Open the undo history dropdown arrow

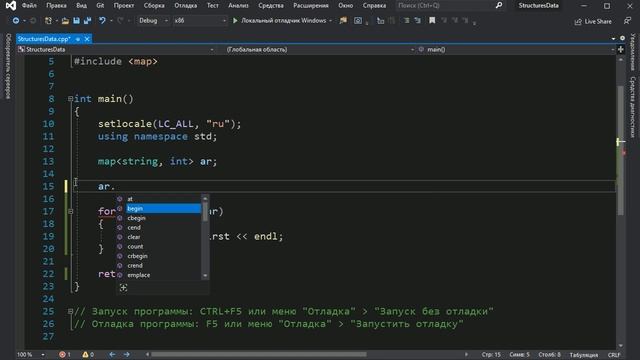click(111, 20)
